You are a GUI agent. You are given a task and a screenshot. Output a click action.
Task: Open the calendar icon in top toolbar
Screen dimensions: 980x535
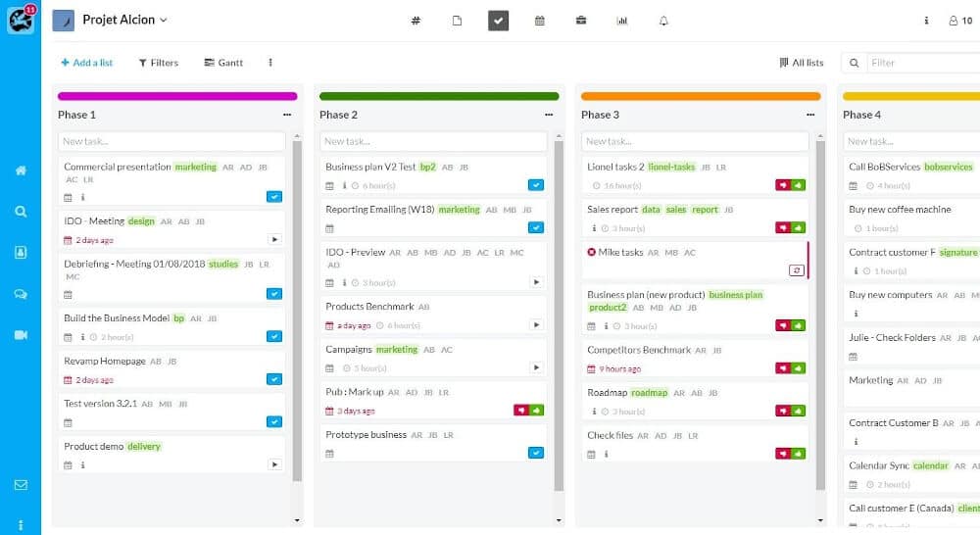tap(540, 21)
